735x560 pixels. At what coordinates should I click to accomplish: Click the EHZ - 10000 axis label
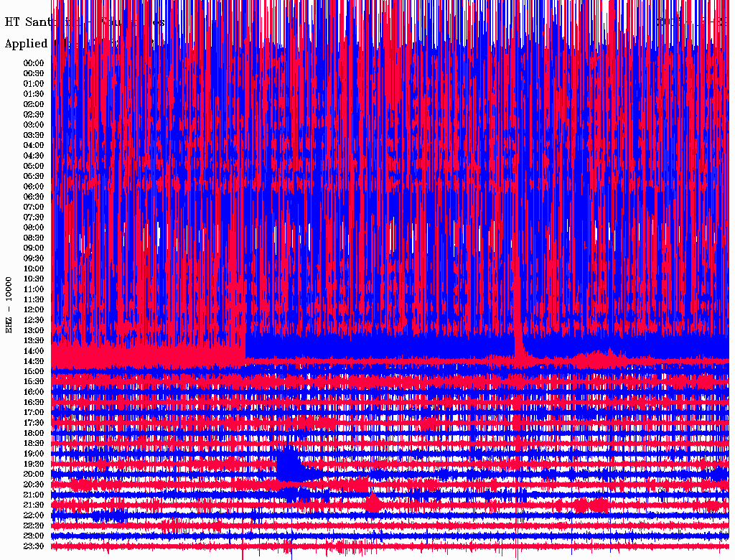(9, 305)
